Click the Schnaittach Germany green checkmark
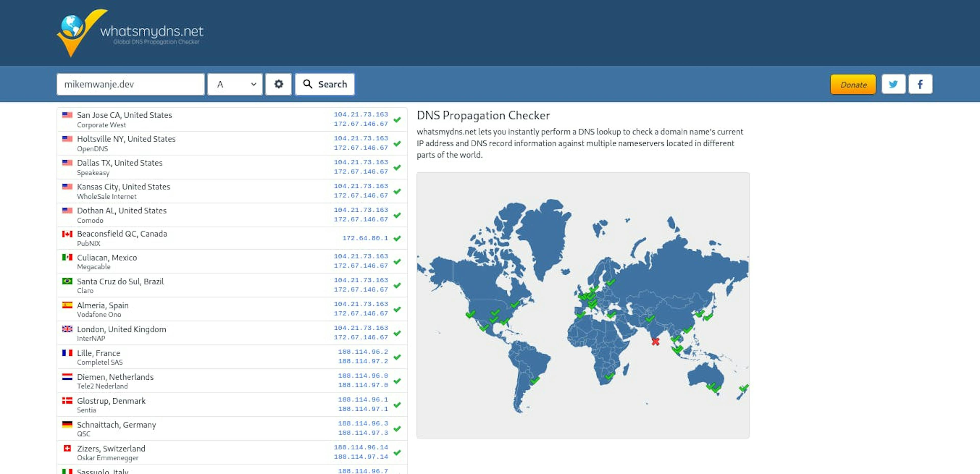This screenshot has width=980, height=474. 397,429
